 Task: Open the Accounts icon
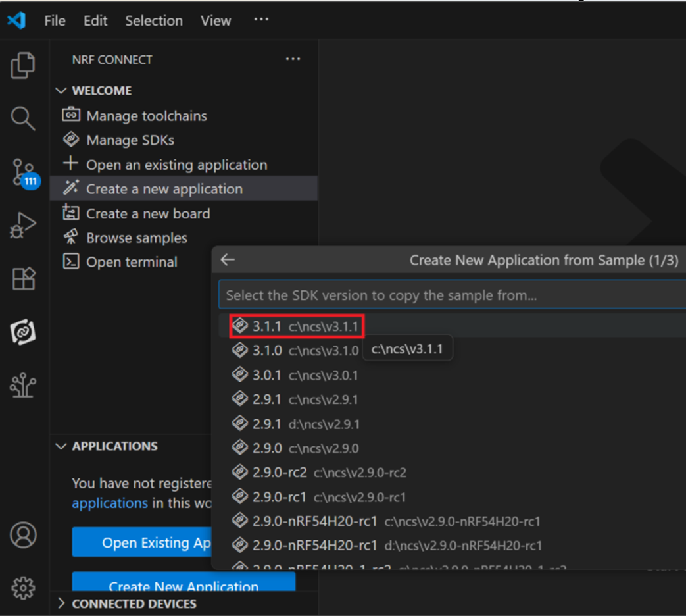23,535
